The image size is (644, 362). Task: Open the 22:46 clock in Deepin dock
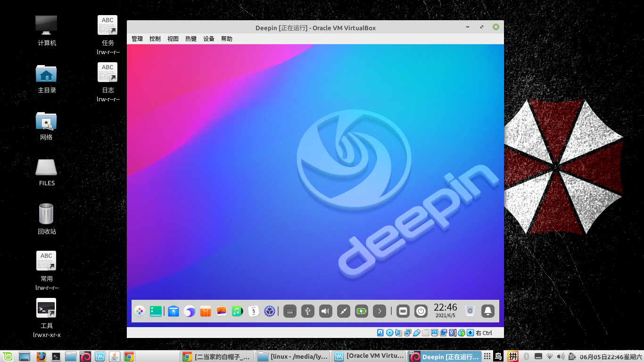pyautogui.click(x=446, y=311)
